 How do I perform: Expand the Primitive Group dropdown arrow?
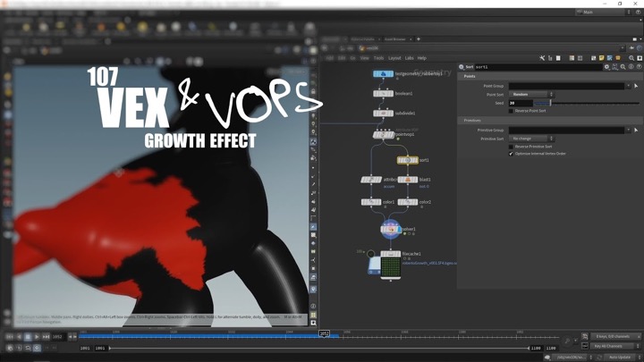[628, 130]
